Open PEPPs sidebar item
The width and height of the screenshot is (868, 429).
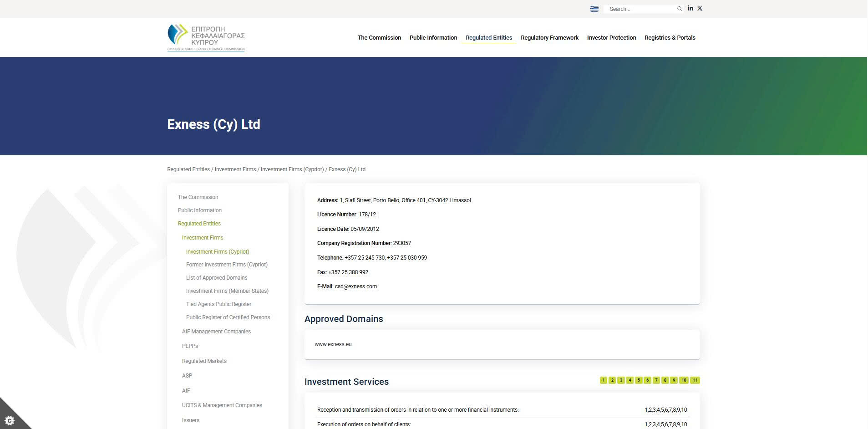[x=190, y=346]
